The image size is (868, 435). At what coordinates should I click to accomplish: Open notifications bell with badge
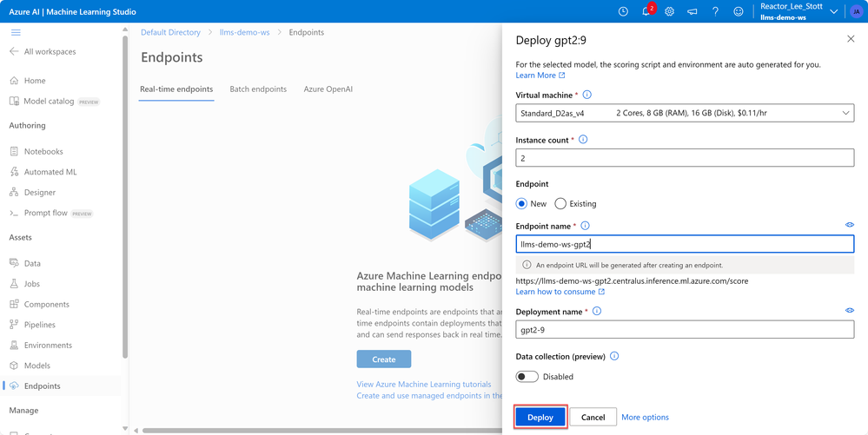tap(647, 11)
